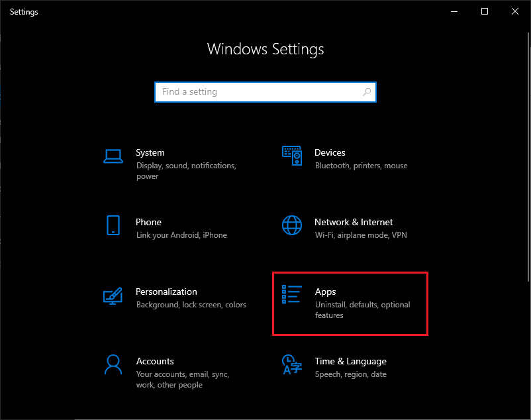Open the Apps list icon
Viewport: 531px width, 420px height.
pyautogui.click(x=291, y=294)
